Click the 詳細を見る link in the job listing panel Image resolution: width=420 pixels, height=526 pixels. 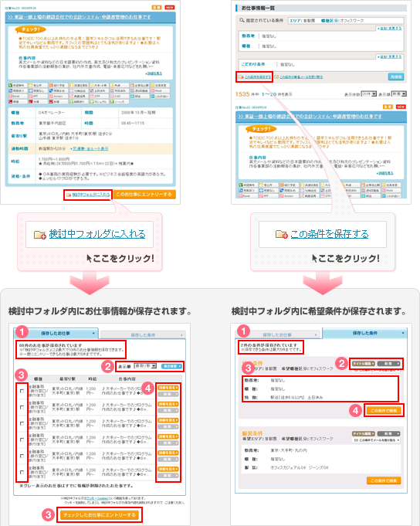click(x=385, y=173)
